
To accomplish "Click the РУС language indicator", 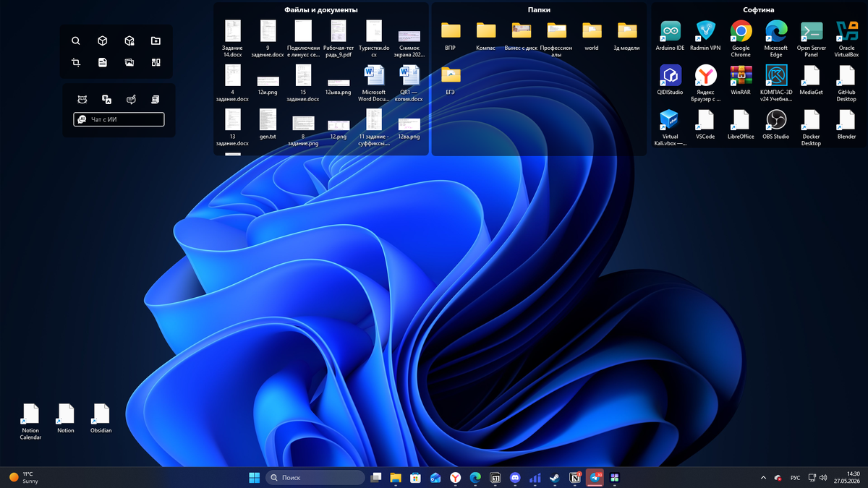I will 795,478.
